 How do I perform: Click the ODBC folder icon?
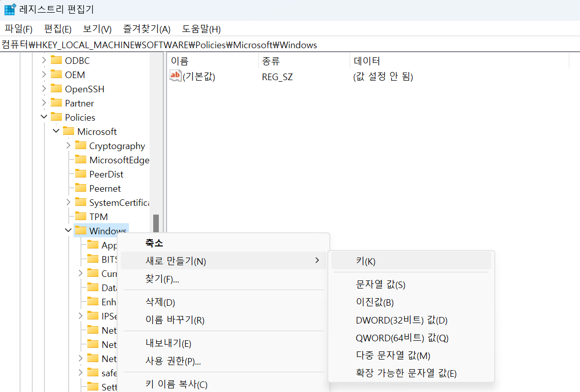(x=56, y=60)
